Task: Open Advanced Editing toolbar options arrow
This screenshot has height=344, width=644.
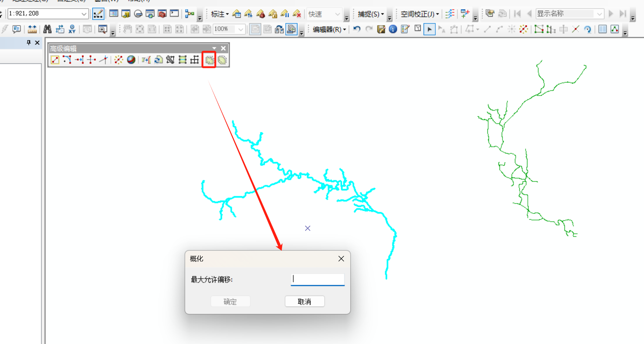Action: (214, 48)
